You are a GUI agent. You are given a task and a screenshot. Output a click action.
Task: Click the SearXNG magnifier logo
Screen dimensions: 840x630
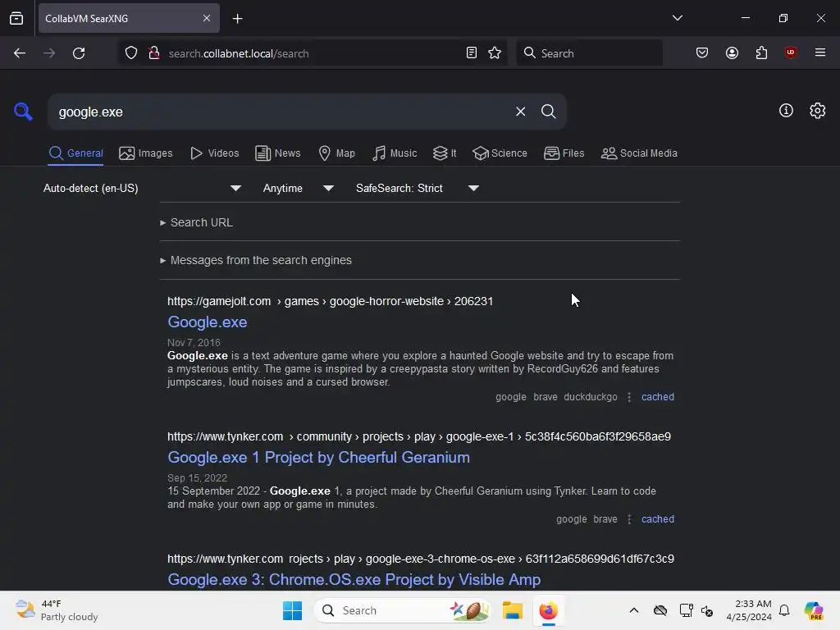tap(23, 112)
